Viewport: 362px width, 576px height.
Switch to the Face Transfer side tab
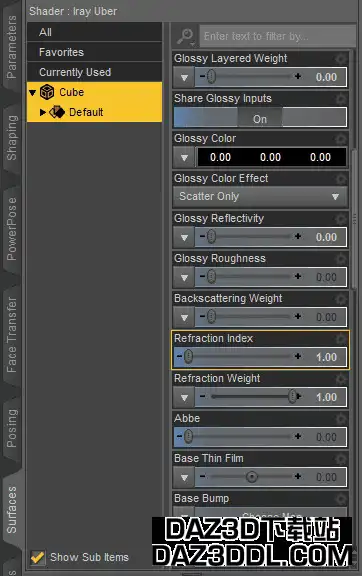pyautogui.click(x=11, y=334)
